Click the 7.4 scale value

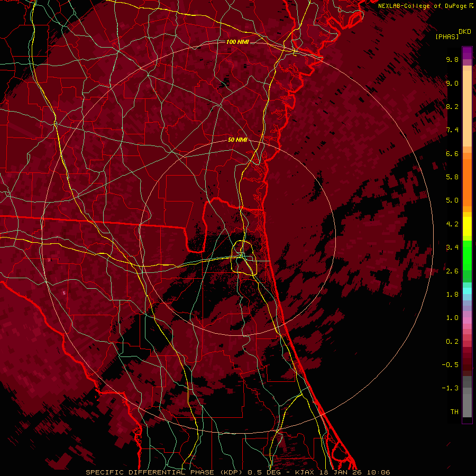click(452, 130)
